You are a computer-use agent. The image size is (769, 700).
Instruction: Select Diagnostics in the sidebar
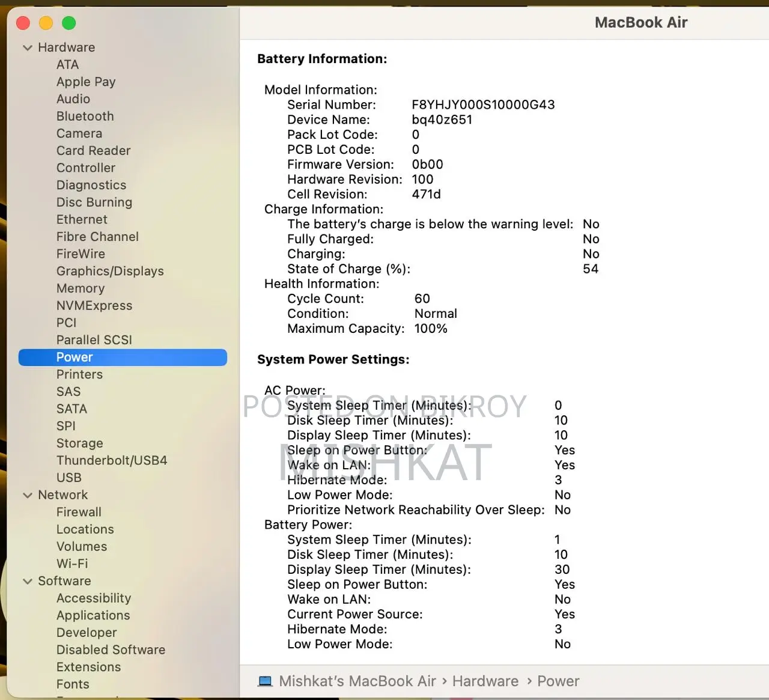(91, 185)
